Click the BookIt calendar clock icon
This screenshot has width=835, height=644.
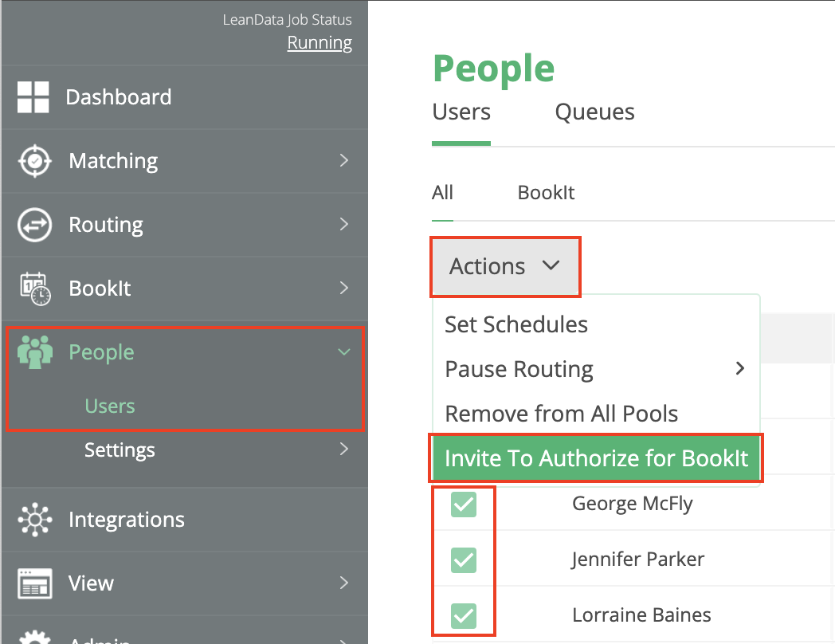(34, 289)
